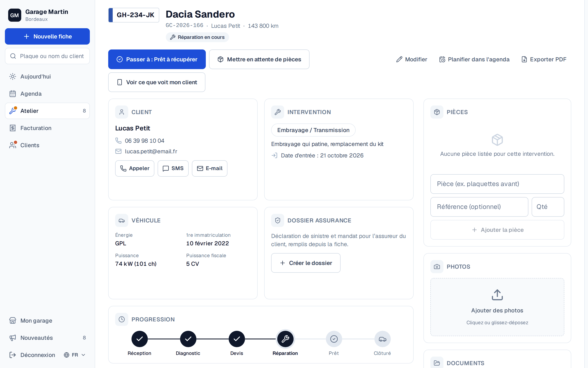This screenshot has height=368, width=588.
Task: Click the Appeler button
Action: (135, 168)
